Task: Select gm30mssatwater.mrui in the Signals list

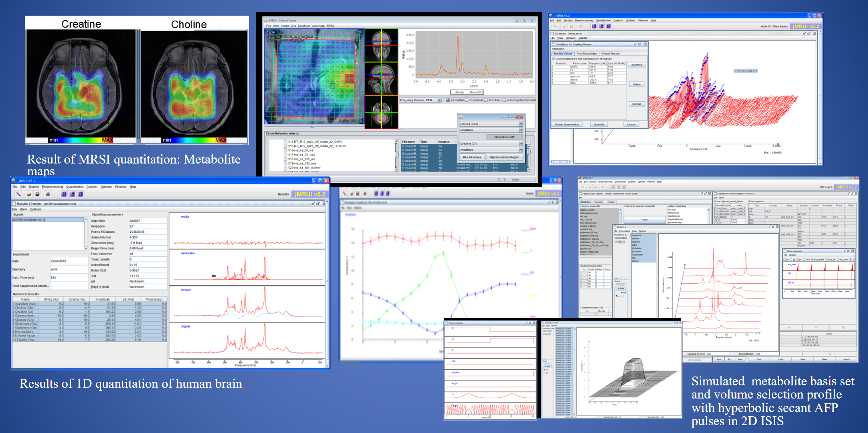Action: tap(48, 219)
